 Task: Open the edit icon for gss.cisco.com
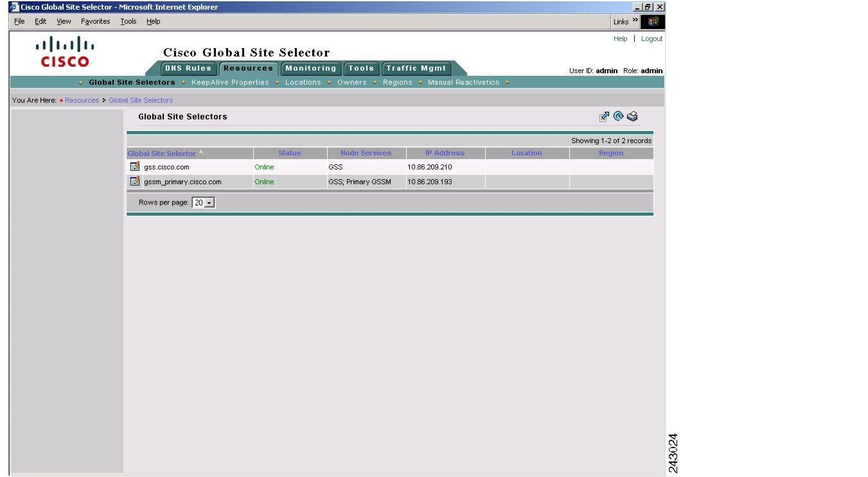click(x=134, y=166)
